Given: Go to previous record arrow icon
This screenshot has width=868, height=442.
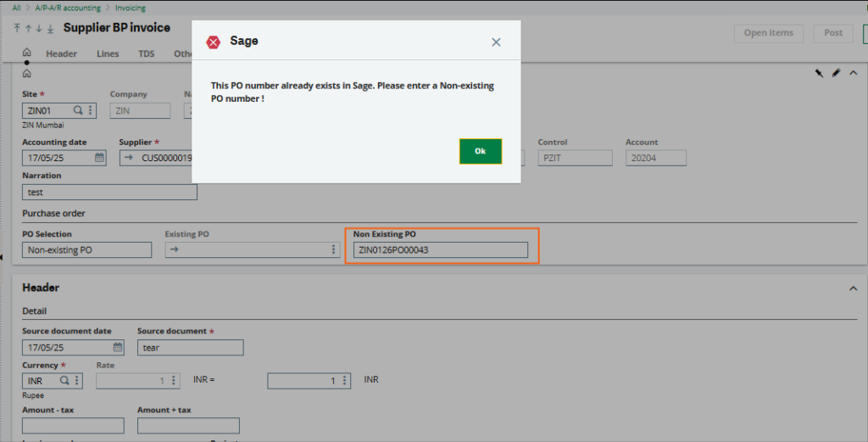Looking at the screenshot, I should coord(28,28).
